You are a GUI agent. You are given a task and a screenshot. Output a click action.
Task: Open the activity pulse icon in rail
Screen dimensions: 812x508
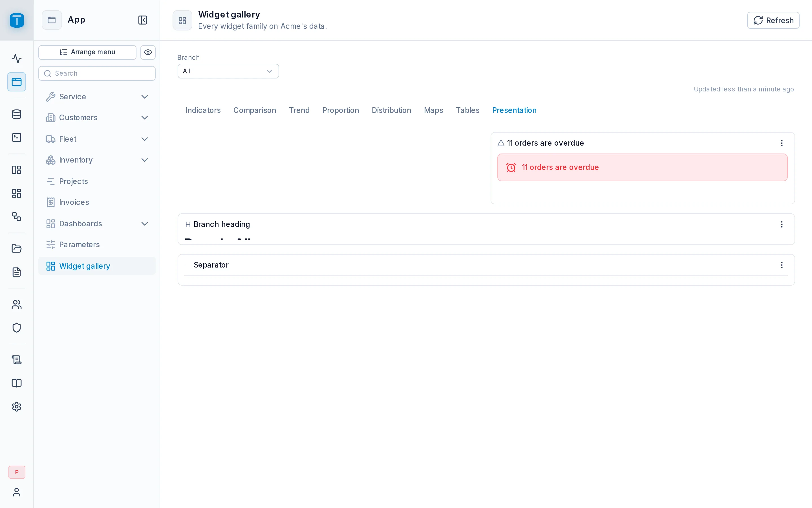point(17,59)
